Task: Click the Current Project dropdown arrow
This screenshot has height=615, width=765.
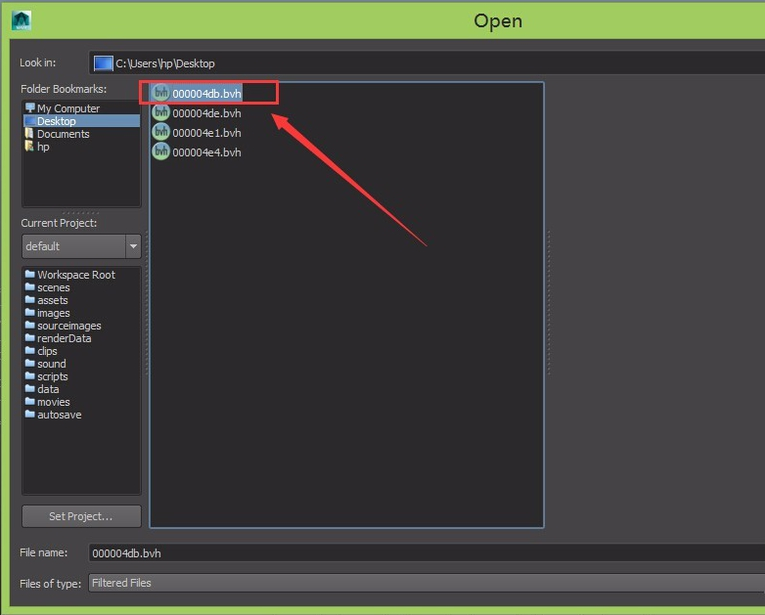Action: pos(133,246)
